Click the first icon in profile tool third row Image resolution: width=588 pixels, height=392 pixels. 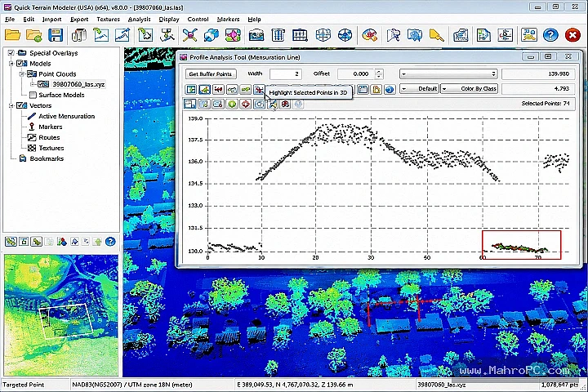point(190,104)
